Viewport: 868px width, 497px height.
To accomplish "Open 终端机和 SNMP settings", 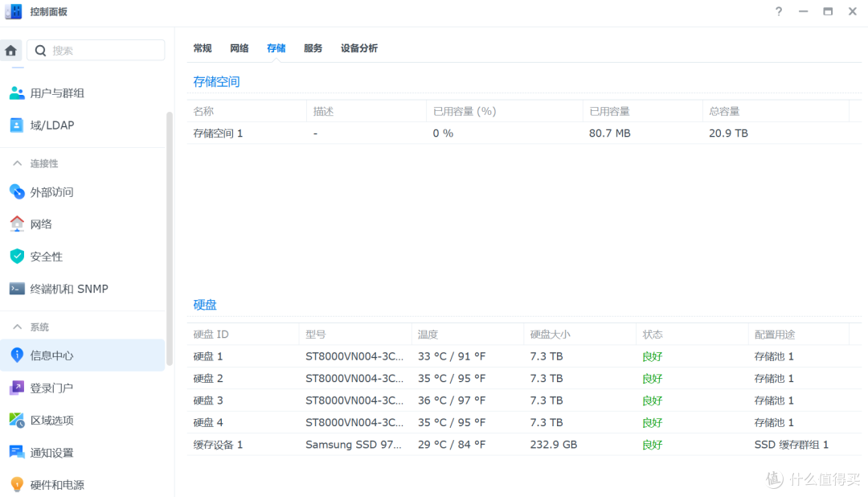I will [68, 289].
